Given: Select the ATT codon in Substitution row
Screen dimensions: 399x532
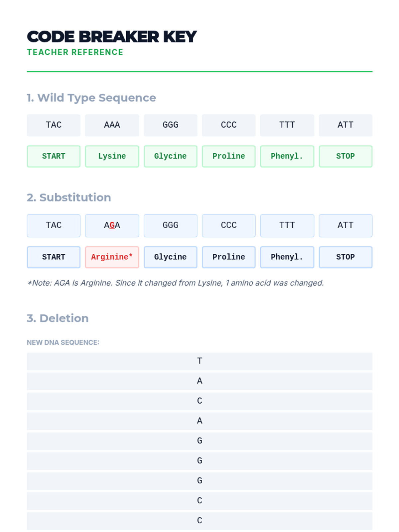Looking at the screenshot, I should [345, 225].
